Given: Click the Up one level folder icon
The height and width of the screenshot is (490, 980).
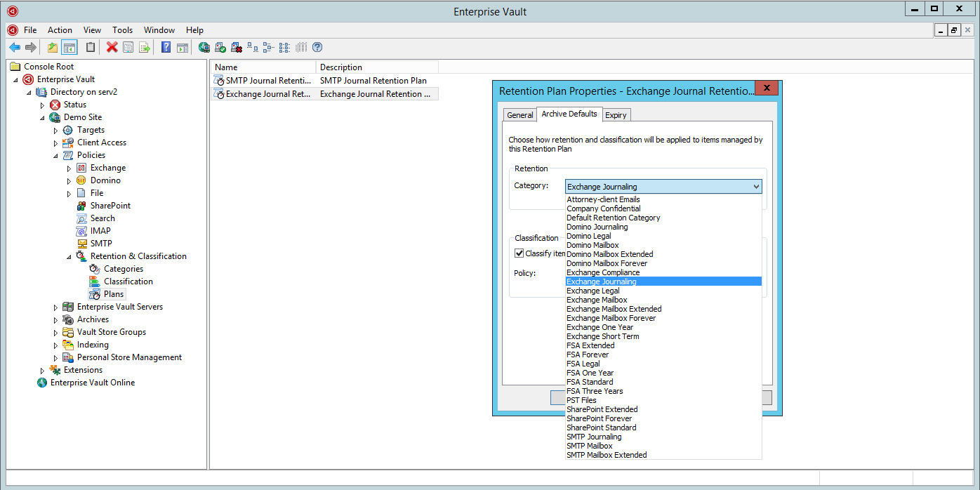Looking at the screenshot, I should 53,47.
